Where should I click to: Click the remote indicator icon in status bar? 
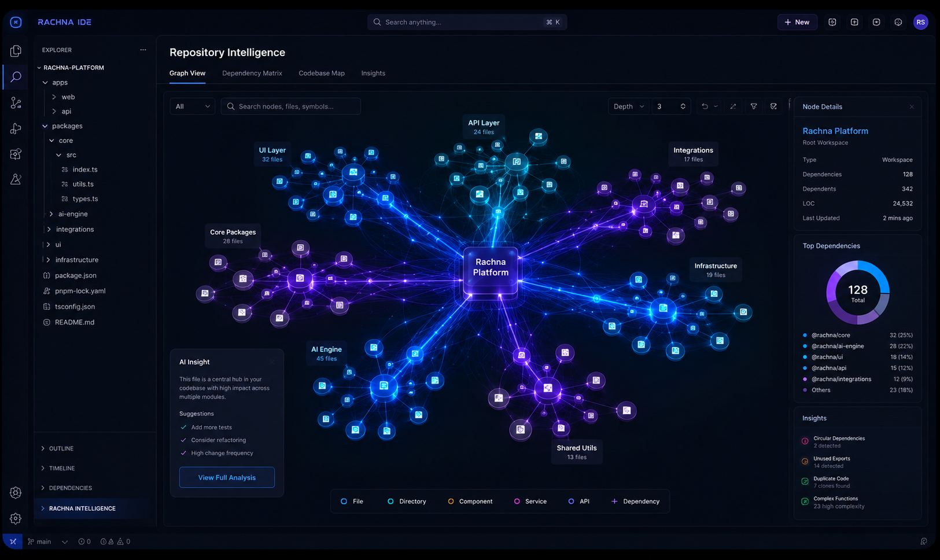(x=13, y=541)
